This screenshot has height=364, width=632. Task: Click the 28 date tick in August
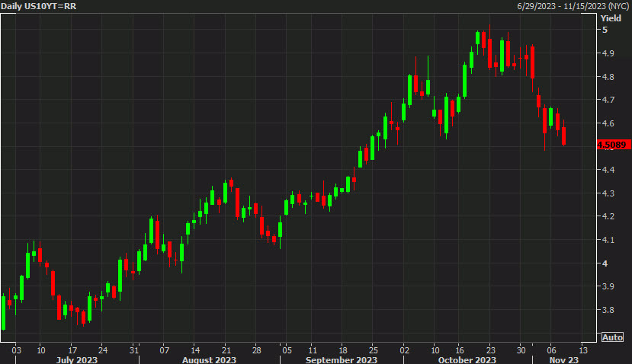click(x=256, y=350)
